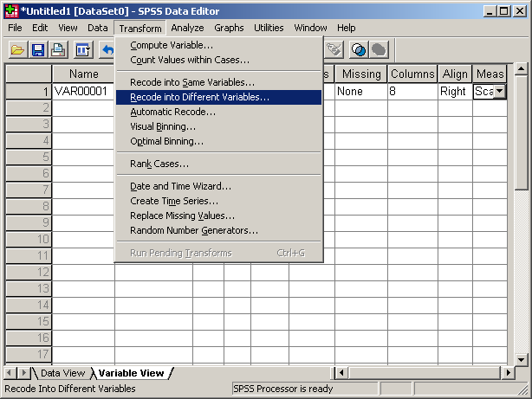Click the Align column header

[455, 74]
